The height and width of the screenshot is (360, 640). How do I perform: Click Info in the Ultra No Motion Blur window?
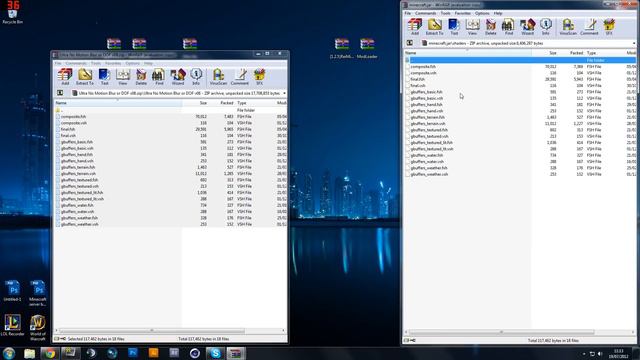196,77
